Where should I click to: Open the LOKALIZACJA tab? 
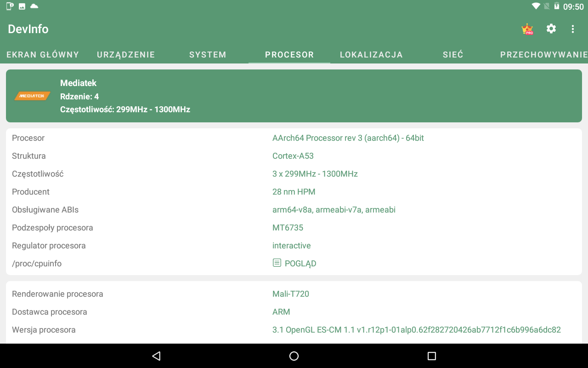point(371,54)
